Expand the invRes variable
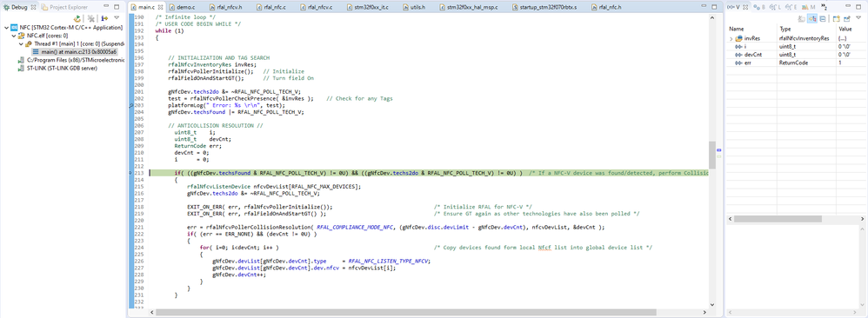This screenshot has width=868, height=318. click(x=731, y=39)
